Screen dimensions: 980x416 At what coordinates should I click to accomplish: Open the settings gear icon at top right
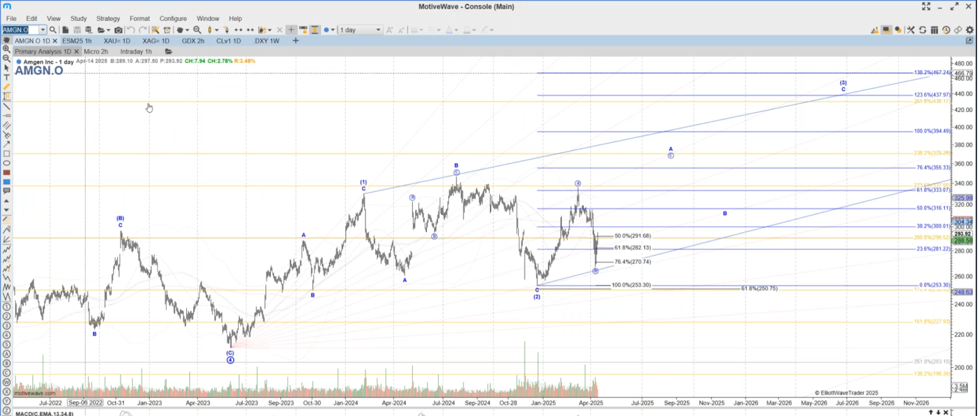(970, 30)
